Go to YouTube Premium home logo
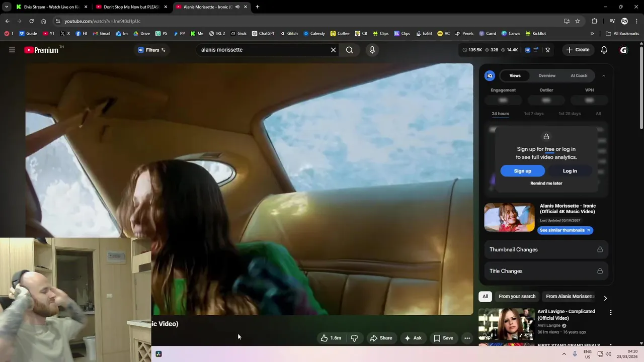Viewport: 644px width, 362px height. coord(41,50)
